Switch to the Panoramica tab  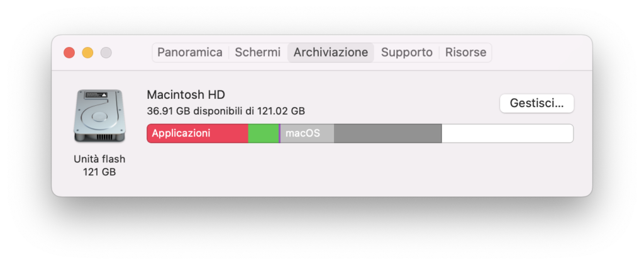click(190, 52)
